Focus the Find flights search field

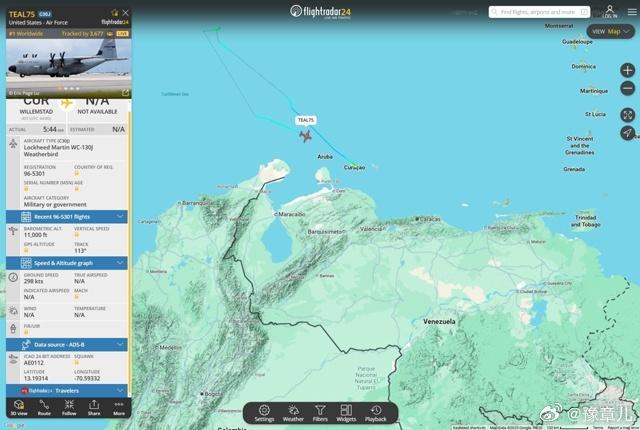(x=539, y=12)
